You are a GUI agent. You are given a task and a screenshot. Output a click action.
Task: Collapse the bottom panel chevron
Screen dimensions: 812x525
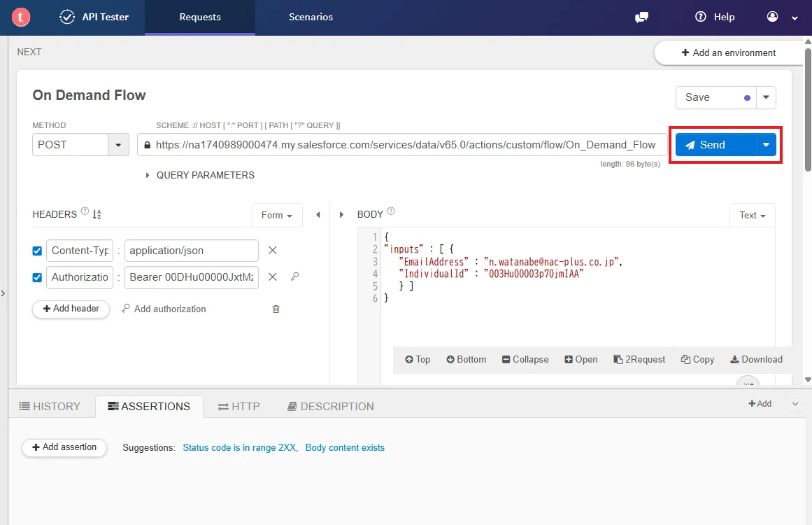coord(795,404)
